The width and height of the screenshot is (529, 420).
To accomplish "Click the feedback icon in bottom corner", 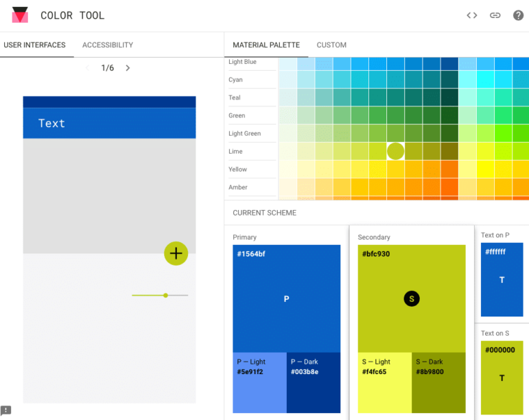I will [x=5, y=410].
